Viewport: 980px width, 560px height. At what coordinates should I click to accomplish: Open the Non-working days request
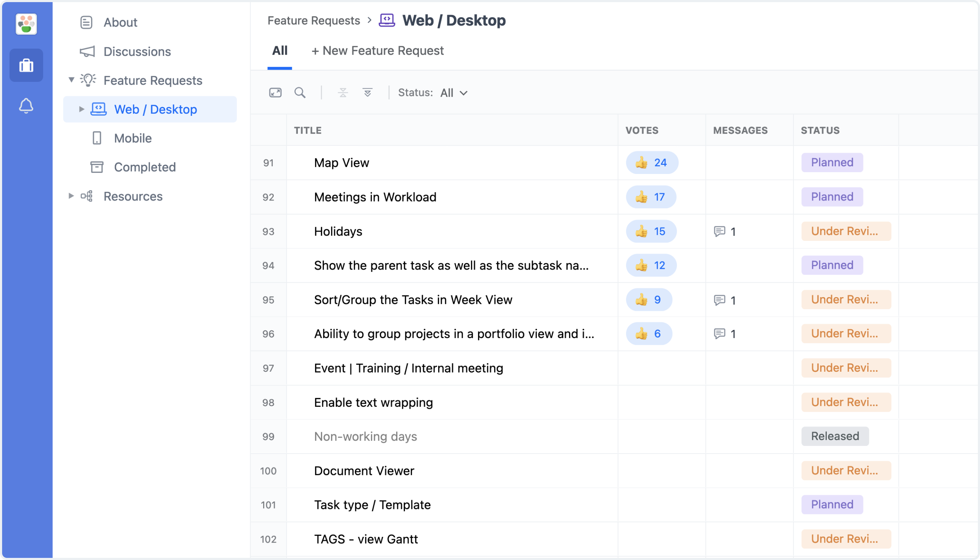point(365,436)
